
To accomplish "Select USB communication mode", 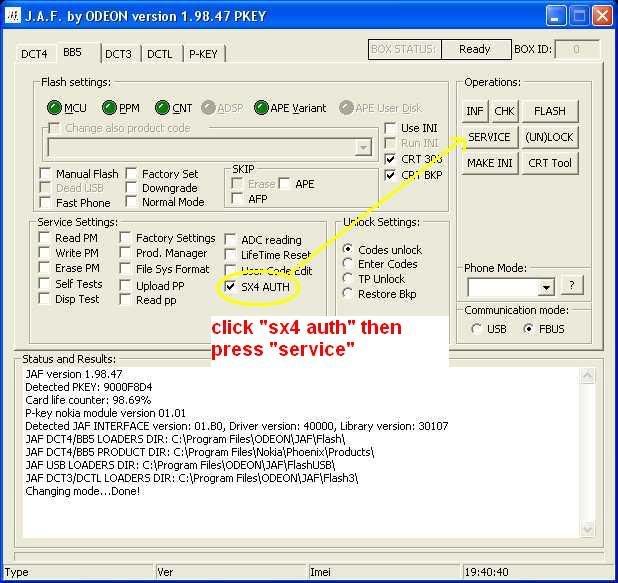I will point(477,328).
